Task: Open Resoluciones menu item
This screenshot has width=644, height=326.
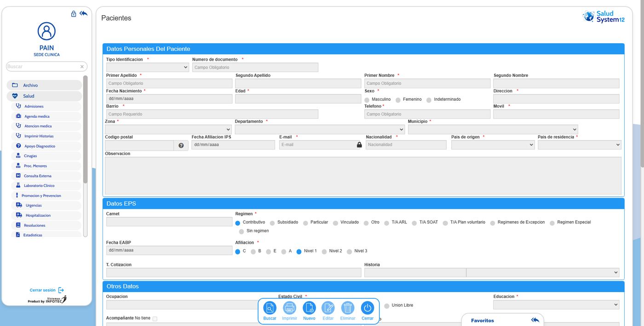Action: 46,225
